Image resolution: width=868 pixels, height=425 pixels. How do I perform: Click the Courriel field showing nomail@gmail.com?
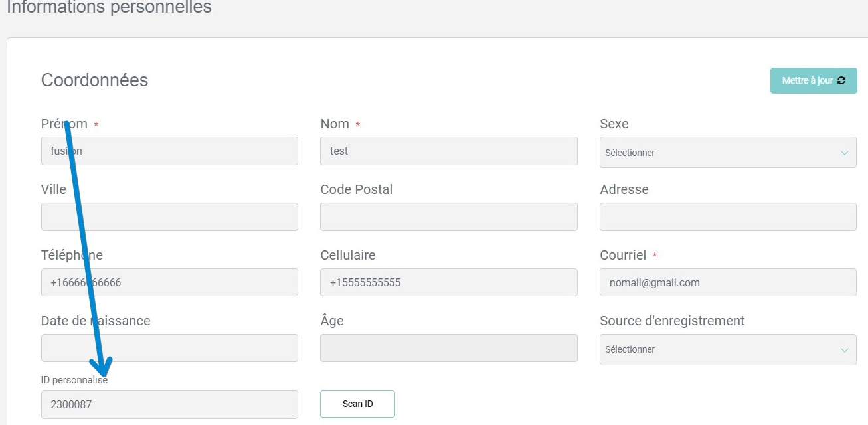tap(727, 282)
